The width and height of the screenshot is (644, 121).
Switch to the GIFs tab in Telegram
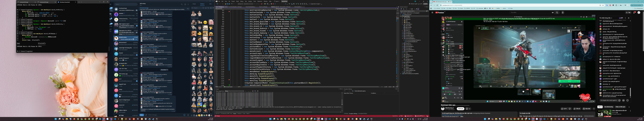(x=210, y=4)
